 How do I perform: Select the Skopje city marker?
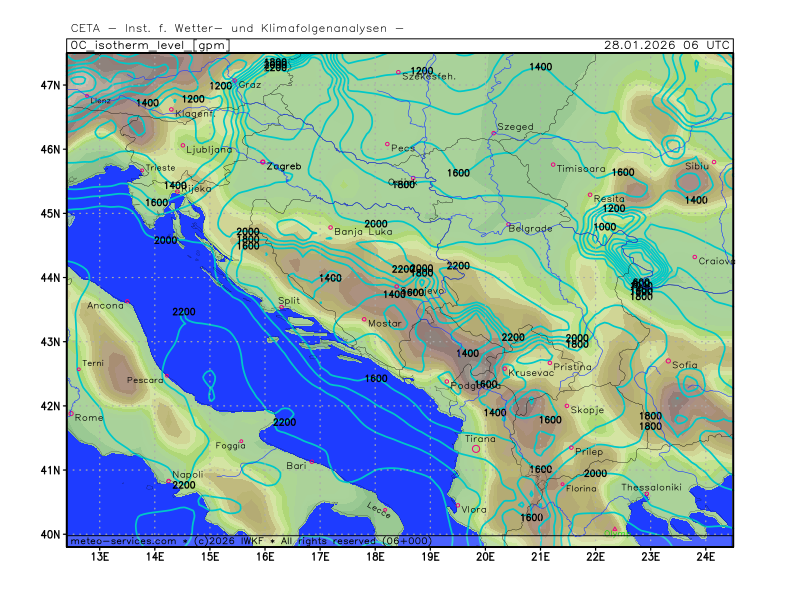[567, 406]
